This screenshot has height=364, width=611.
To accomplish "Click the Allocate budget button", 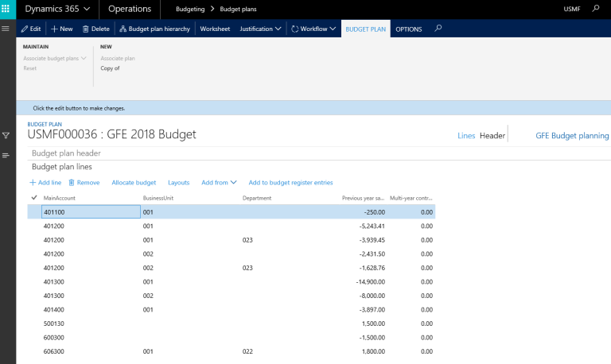I will [x=134, y=182].
